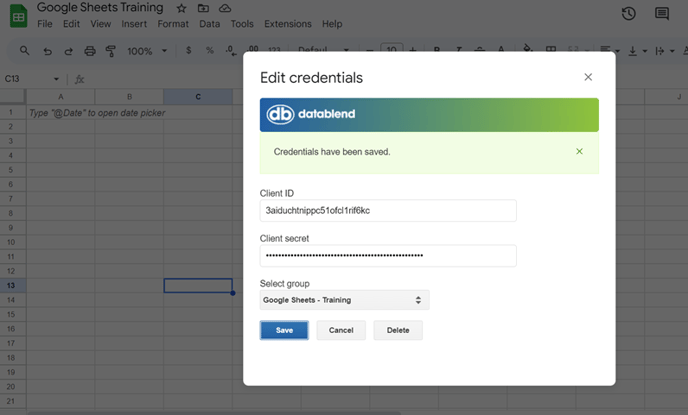Open the Help menu
Screen dimensions: 688x415
[332, 24]
